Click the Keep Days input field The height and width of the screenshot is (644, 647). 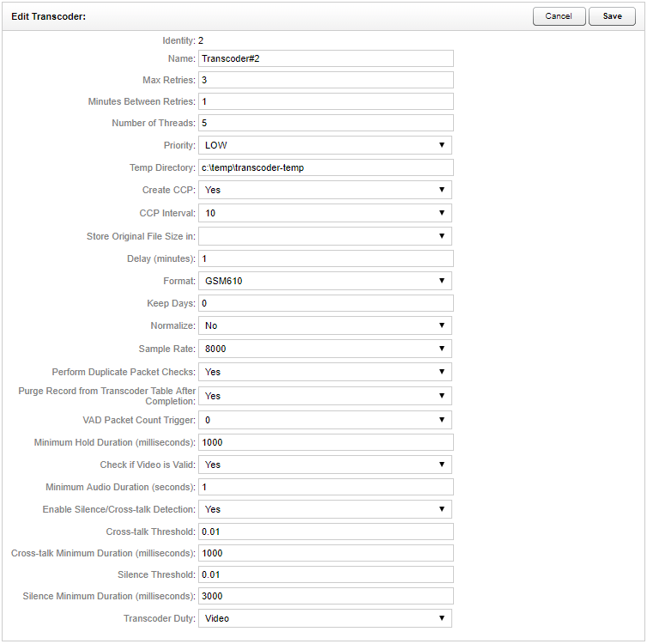(x=325, y=303)
